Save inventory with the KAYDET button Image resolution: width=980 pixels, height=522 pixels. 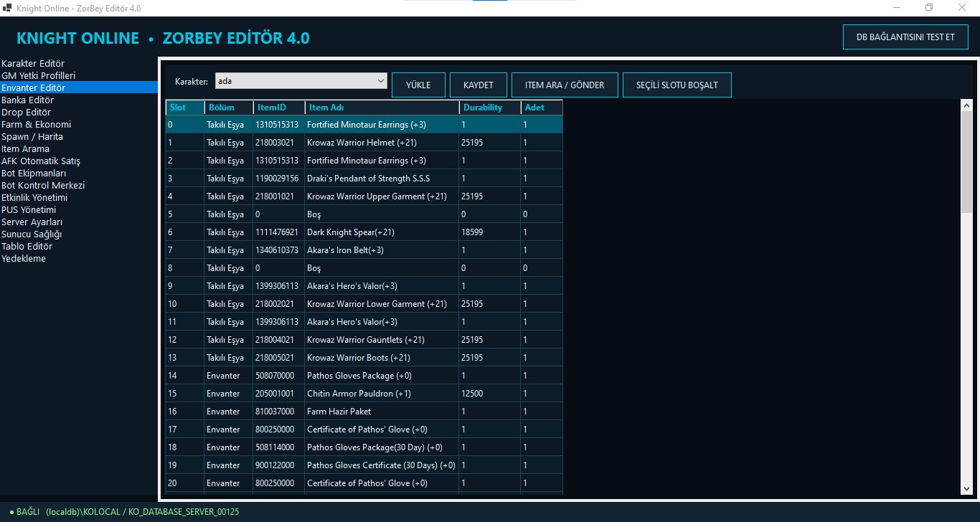point(479,85)
